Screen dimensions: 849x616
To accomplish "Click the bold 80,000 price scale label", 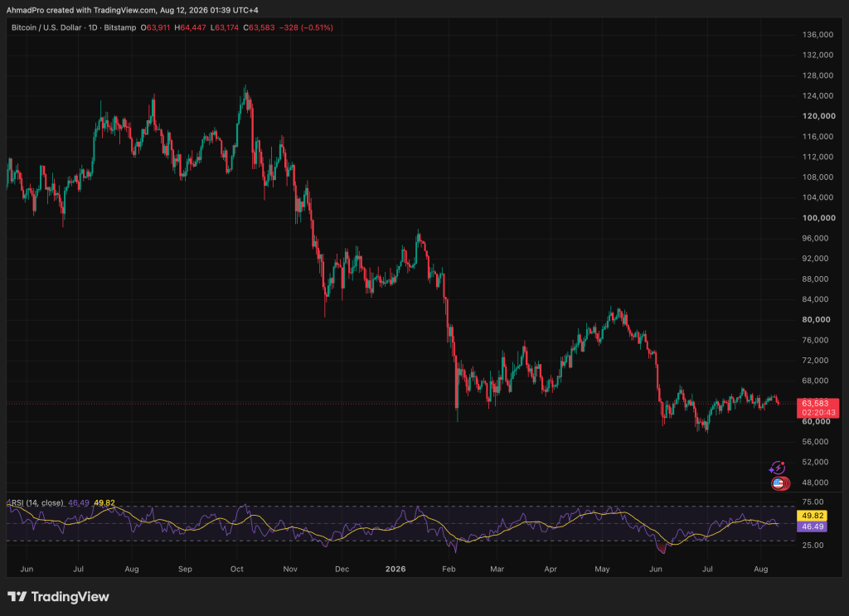I will click(816, 319).
